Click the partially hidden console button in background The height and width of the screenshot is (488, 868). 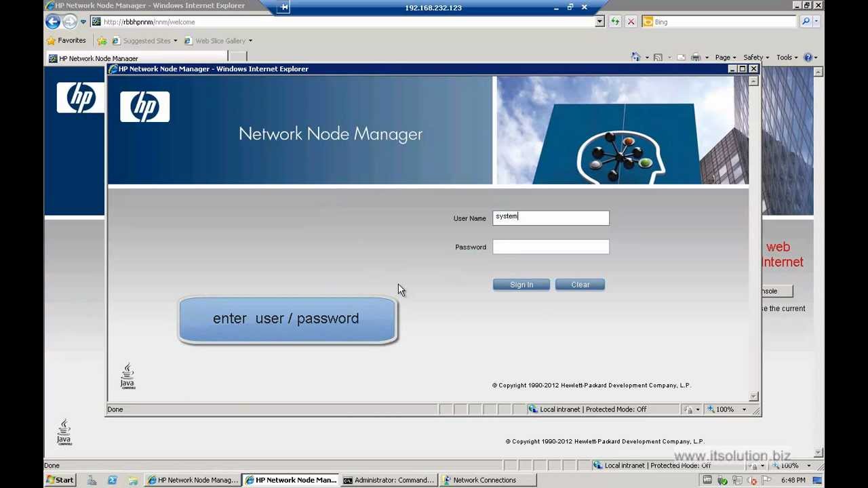tap(777, 291)
